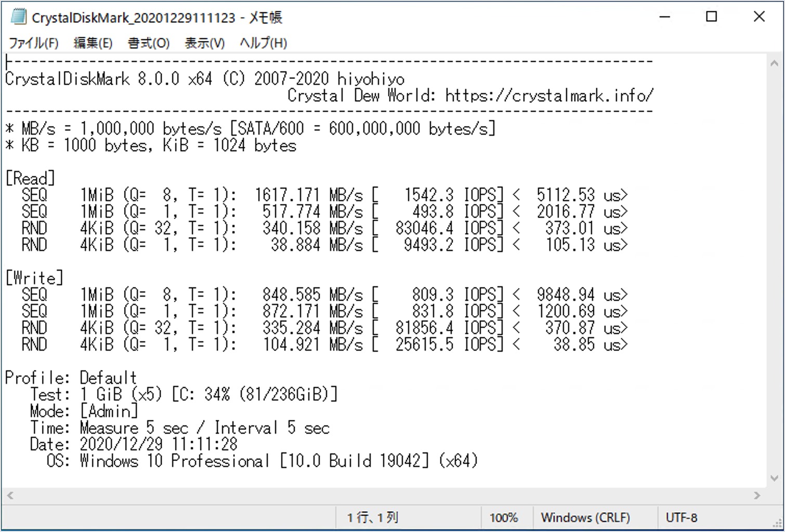Open the 編集(E) menu
The image size is (785, 532).
93,43
